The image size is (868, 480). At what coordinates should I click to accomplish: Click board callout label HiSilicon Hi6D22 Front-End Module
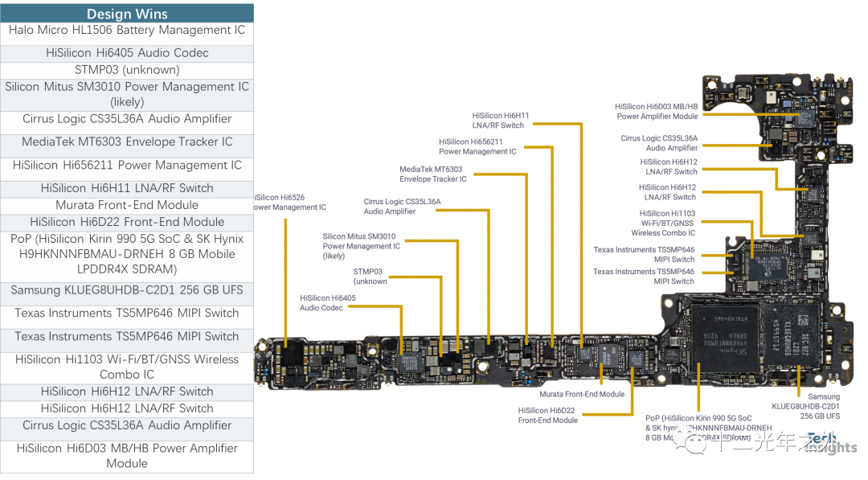pyautogui.click(x=548, y=415)
